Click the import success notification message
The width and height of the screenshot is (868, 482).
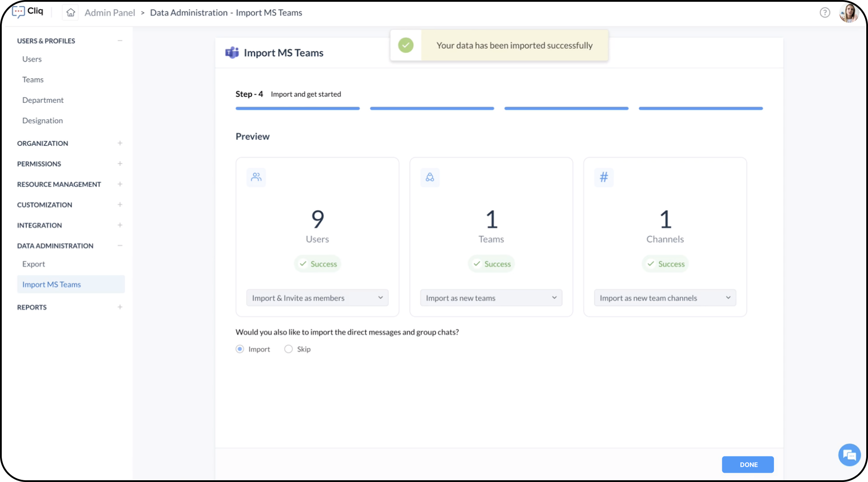pos(514,46)
